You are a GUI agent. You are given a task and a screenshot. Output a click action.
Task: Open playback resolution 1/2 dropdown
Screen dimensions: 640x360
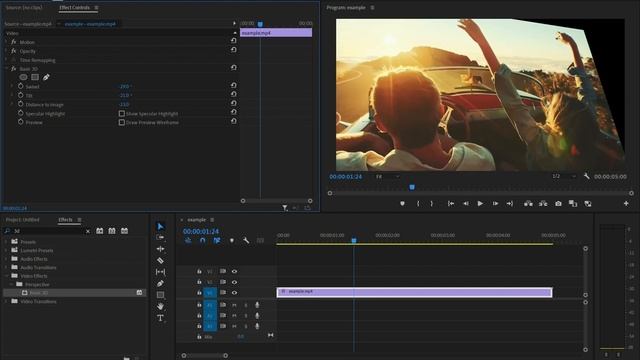564,176
